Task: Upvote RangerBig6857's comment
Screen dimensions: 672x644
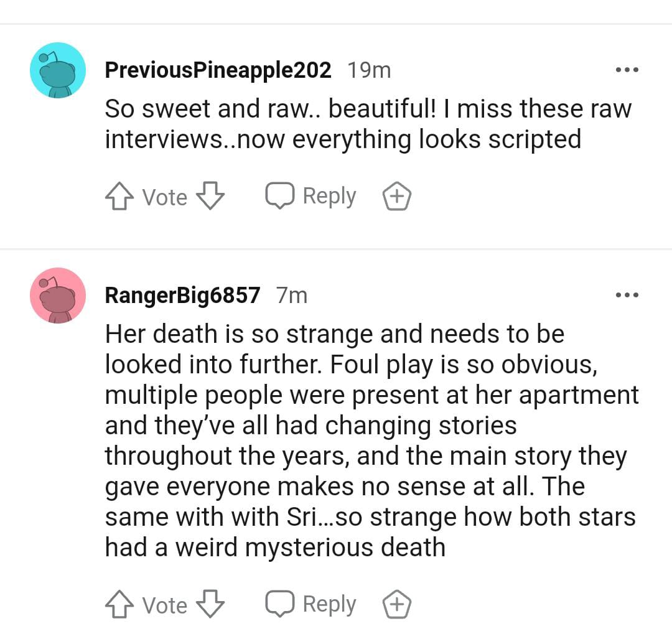Action: click(119, 605)
